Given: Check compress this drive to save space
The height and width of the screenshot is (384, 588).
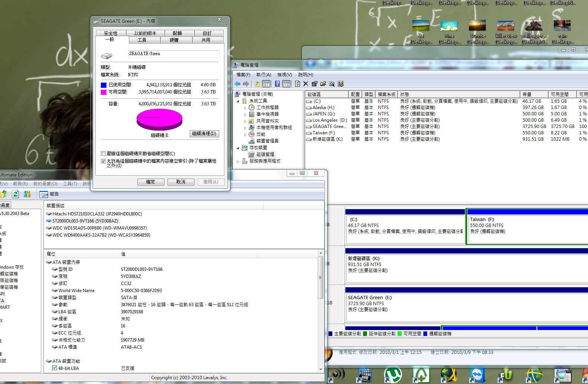Looking at the screenshot, I should 103,154.
